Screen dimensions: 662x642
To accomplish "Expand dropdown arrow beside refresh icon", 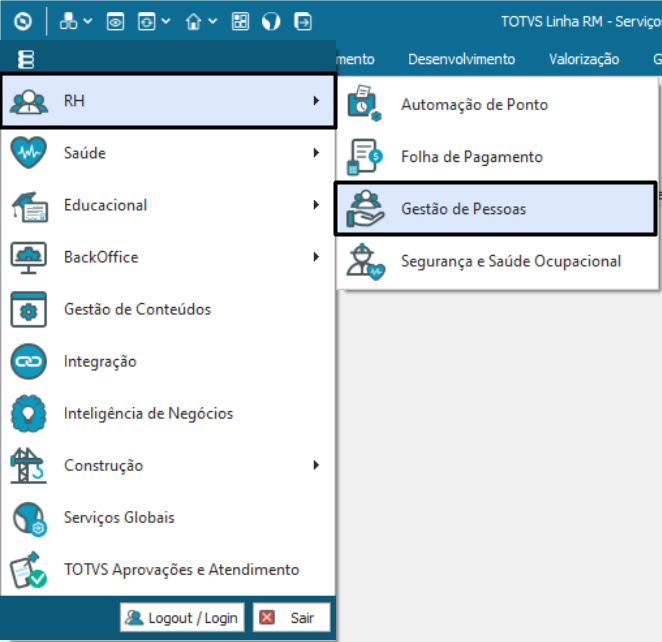I will click(166, 21).
